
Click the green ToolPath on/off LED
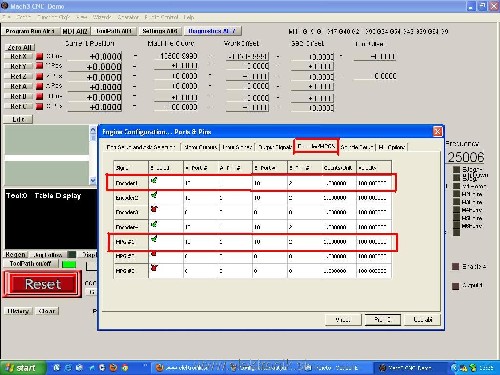click(69, 264)
